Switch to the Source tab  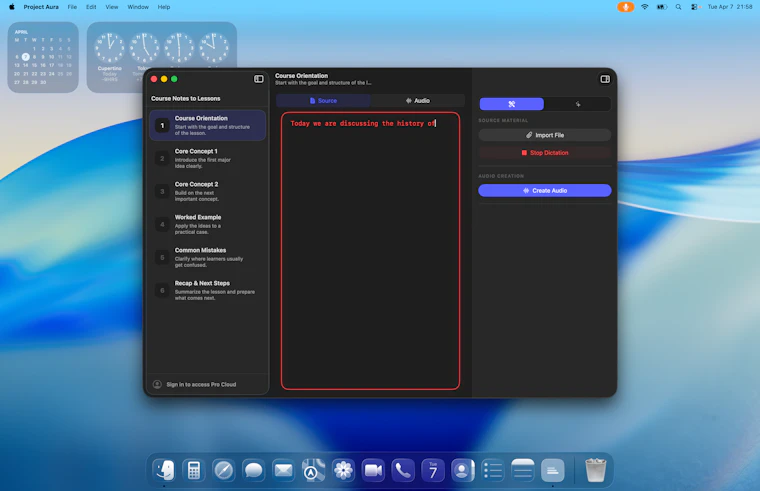click(323, 101)
